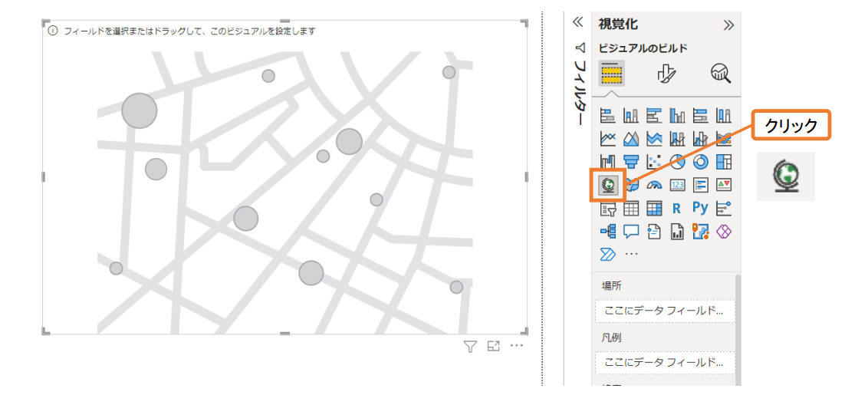Select the Q&A speech bubble visual
Viewport: 868px width, 405px height.
[x=631, y=231]
